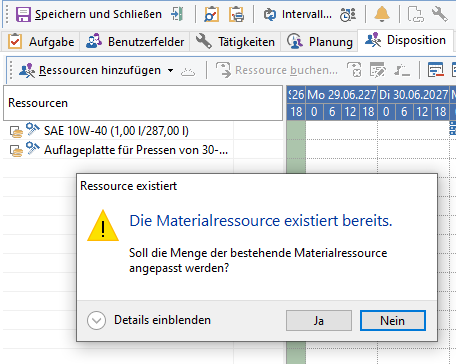Switch to the Aufgabe tab
The width and height of the screenshot is (456, 364).
click(41, 42)
